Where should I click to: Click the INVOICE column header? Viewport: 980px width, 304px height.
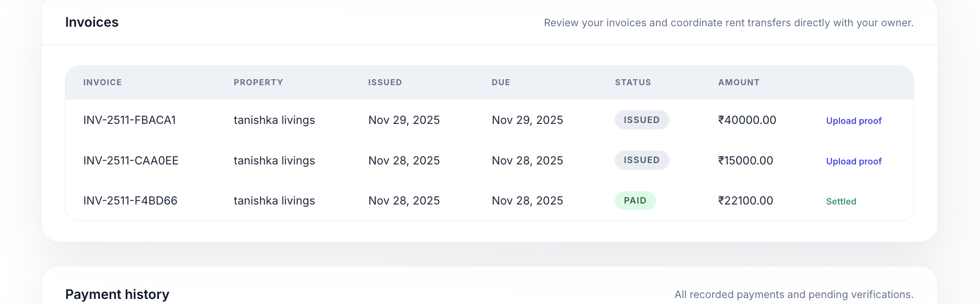pos(102,82)
